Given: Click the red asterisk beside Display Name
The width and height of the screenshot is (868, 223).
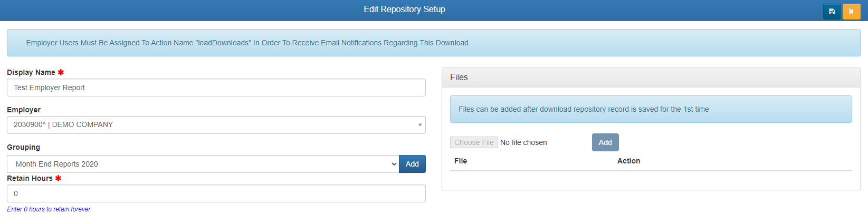Looking at the screenshot, I should [61, 72].
